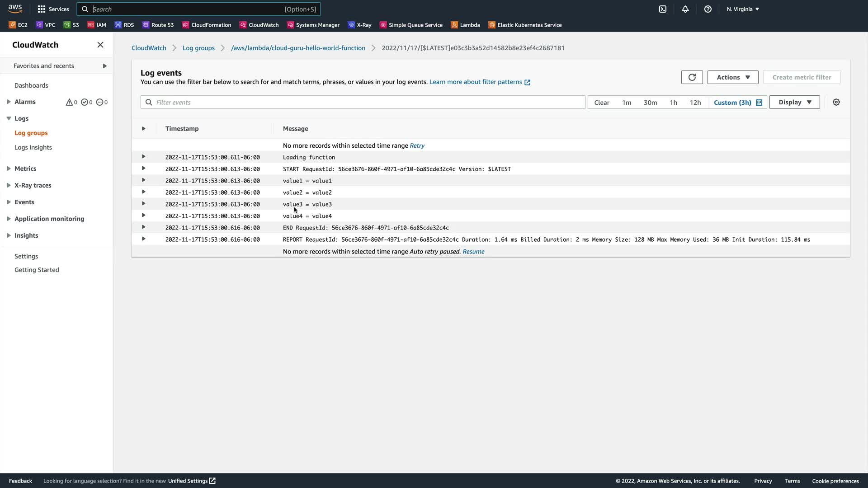Close the CloudWatch navigation sidebar
This screenshot has width=868, height=488.
tap(100, 45)
